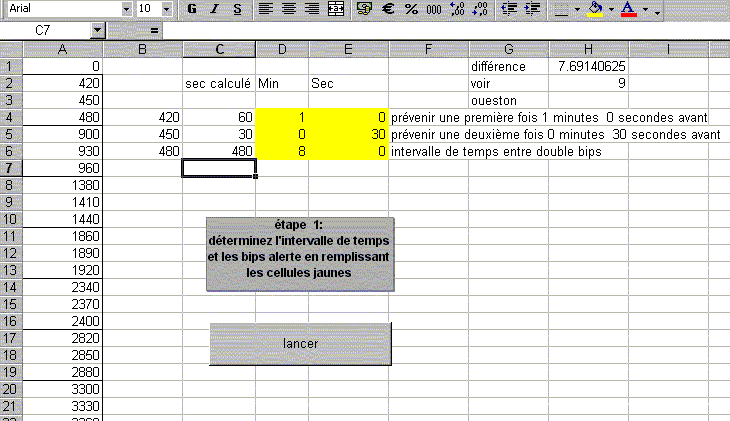Select column C header
The height and width of the screenshot is (421, 730).
coord(219,49)
